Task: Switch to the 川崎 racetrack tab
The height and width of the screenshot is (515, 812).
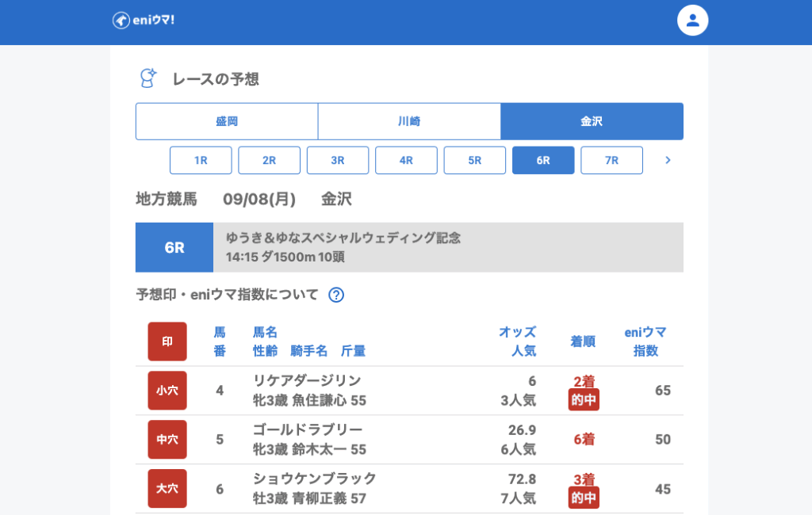Action: click(409, 121)
